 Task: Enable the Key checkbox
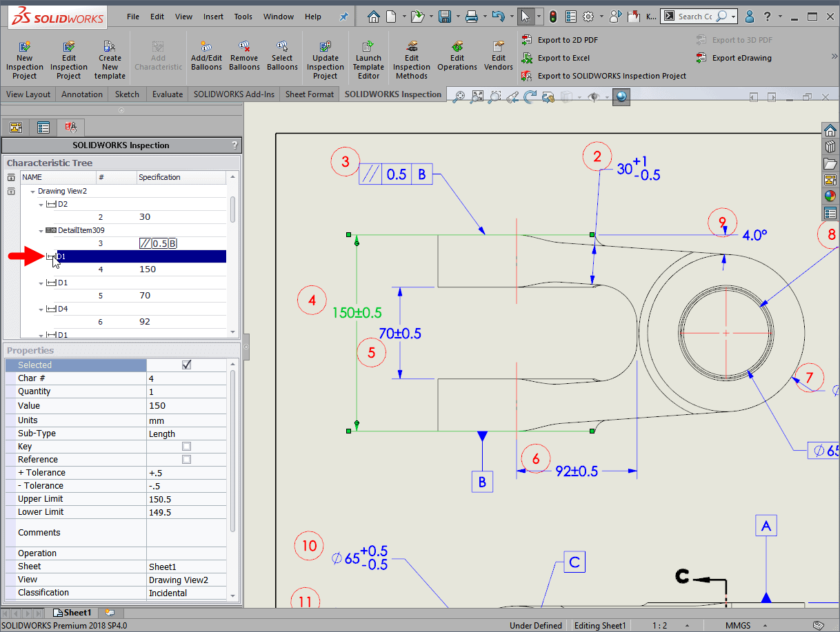tap(186, 447)
